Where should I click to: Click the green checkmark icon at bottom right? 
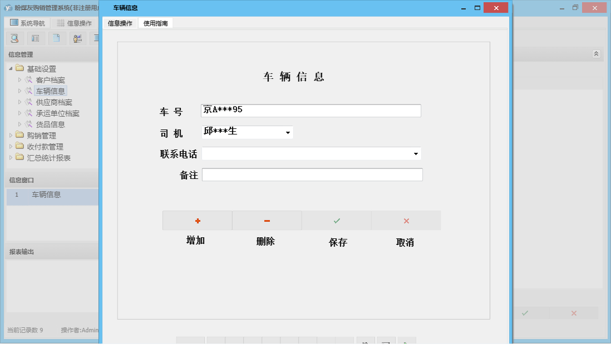click(x=525, y=313)
